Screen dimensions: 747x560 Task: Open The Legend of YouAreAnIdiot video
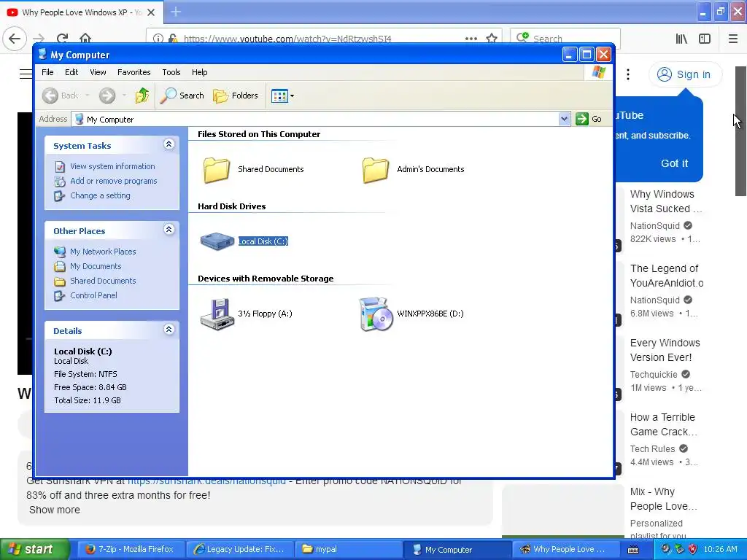pos(667,276)
